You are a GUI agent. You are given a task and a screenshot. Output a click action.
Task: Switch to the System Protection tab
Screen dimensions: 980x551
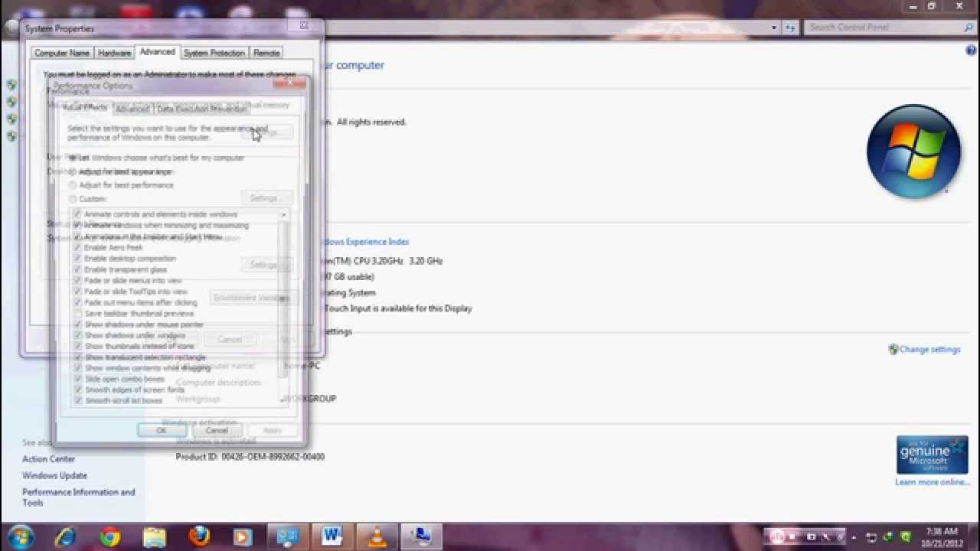(214, 53)
